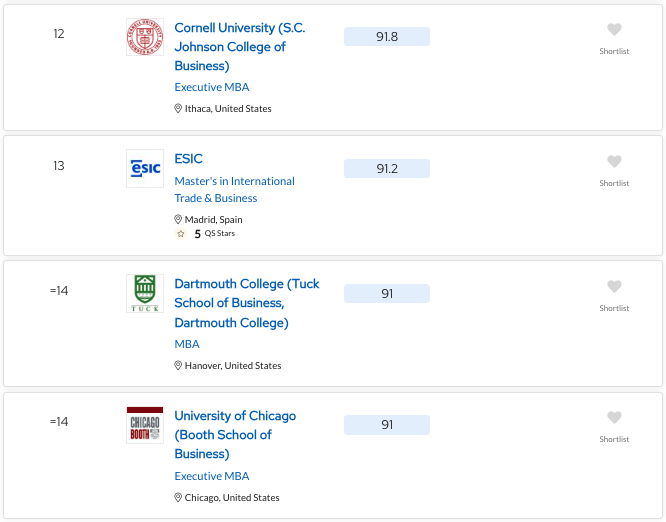Image resolution: width=666 pixels, height=522 pixels.
Task: Open the Dartmouth MBA programme link
Action: (186, 344)
